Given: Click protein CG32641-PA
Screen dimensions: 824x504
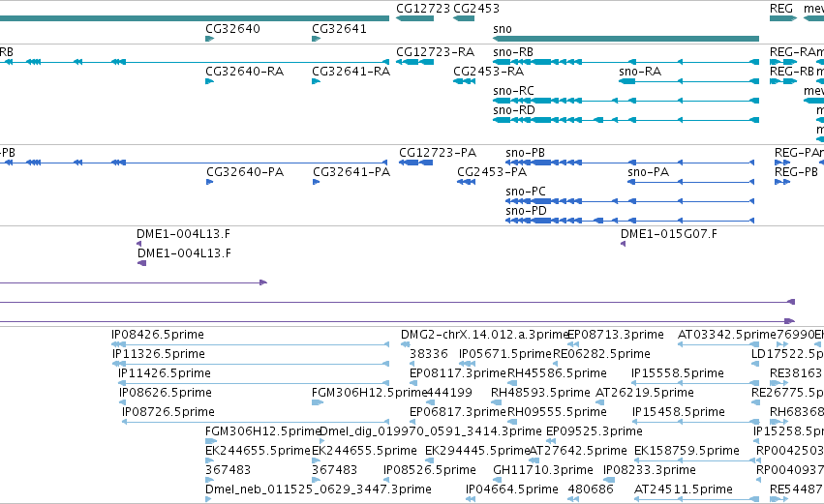Looking at the screenshot, I should click(351, 172).
